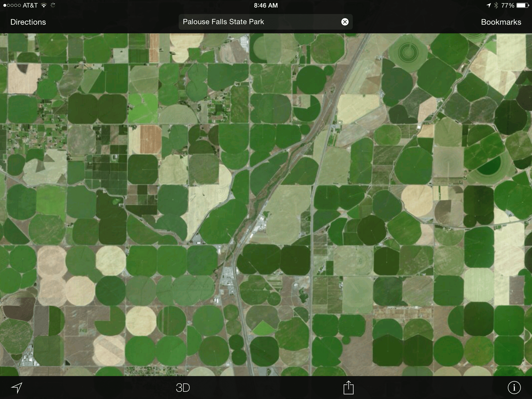Open the map info settings icon
Image resolution: width=532 pixels, height=399 pixels.
point(514,388)
